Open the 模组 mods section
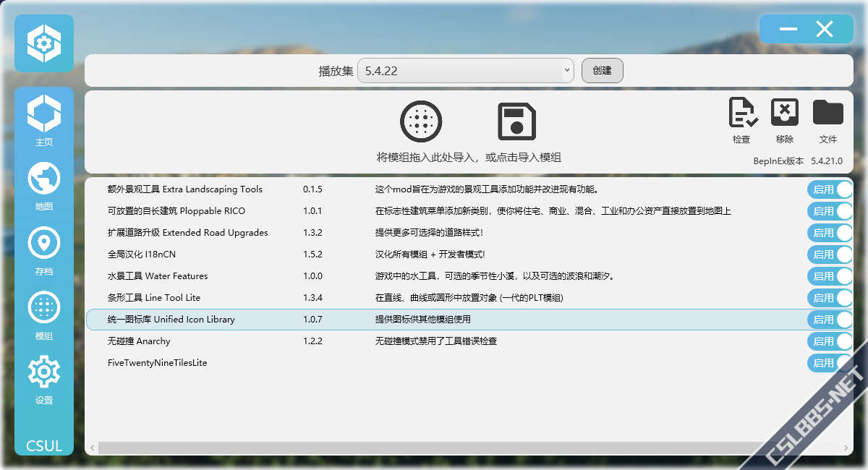 point(44,314)
